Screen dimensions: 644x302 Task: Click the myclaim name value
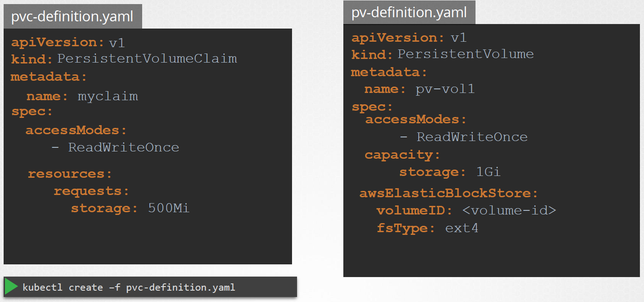pyautogui.click(x=108, y=96)
